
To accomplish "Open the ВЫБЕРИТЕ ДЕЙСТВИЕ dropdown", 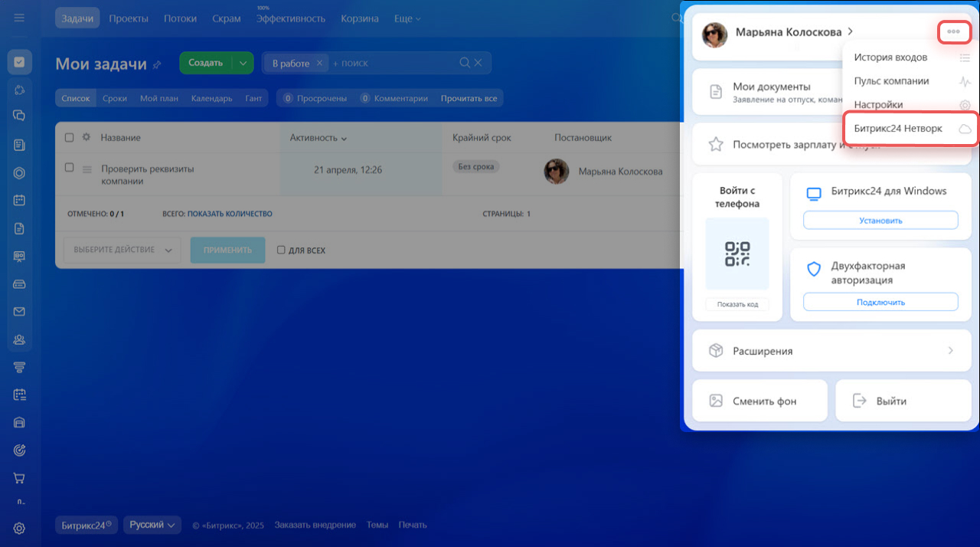I will tap(122, 250).
